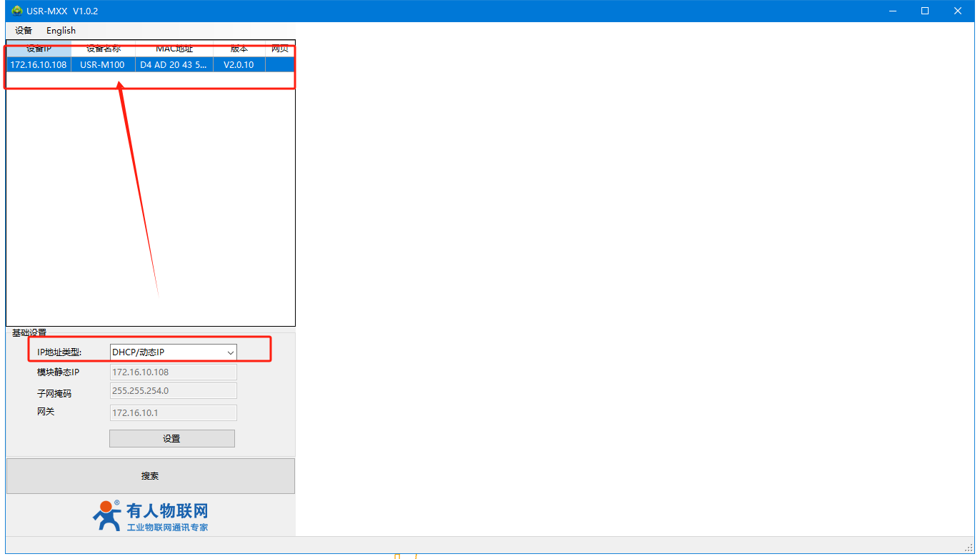This screenshot has height=559, width=980.
Task: Click the 子网掩码 label
Action: 54,393
